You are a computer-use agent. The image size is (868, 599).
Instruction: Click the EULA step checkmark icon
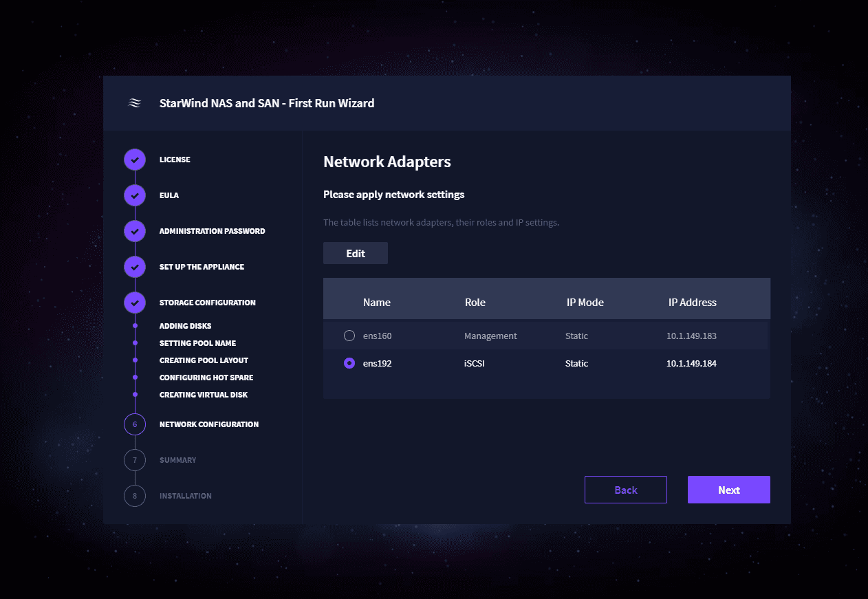pyautogui.click(x=135, y=195)
